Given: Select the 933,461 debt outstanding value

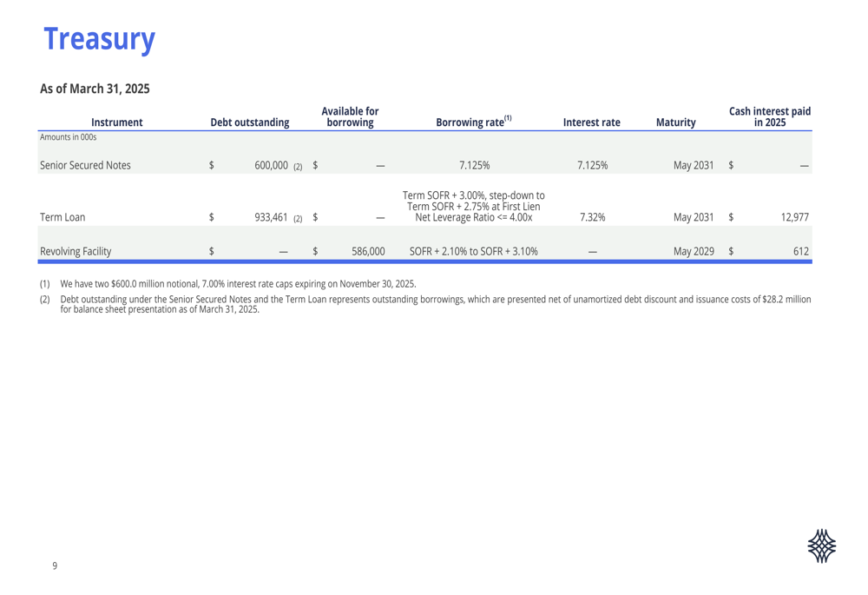Looking at the screenshot, I should [271, 217].
